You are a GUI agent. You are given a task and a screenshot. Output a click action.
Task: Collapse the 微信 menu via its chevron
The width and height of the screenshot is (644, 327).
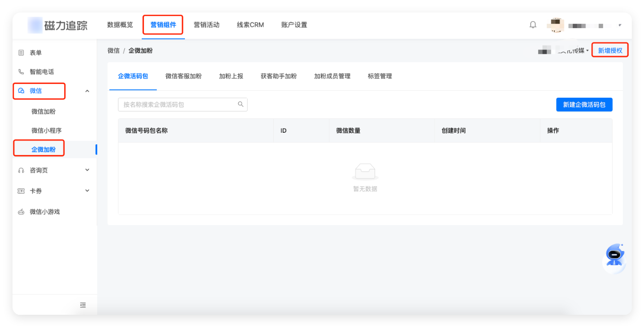pyautogui.click(x=87, y=91)
